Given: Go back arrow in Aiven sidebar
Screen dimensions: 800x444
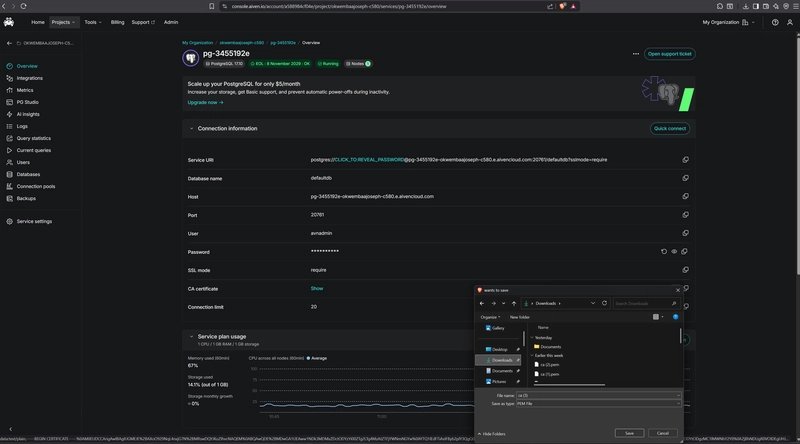Looking at the screenshot, I should tap(9, 43).
